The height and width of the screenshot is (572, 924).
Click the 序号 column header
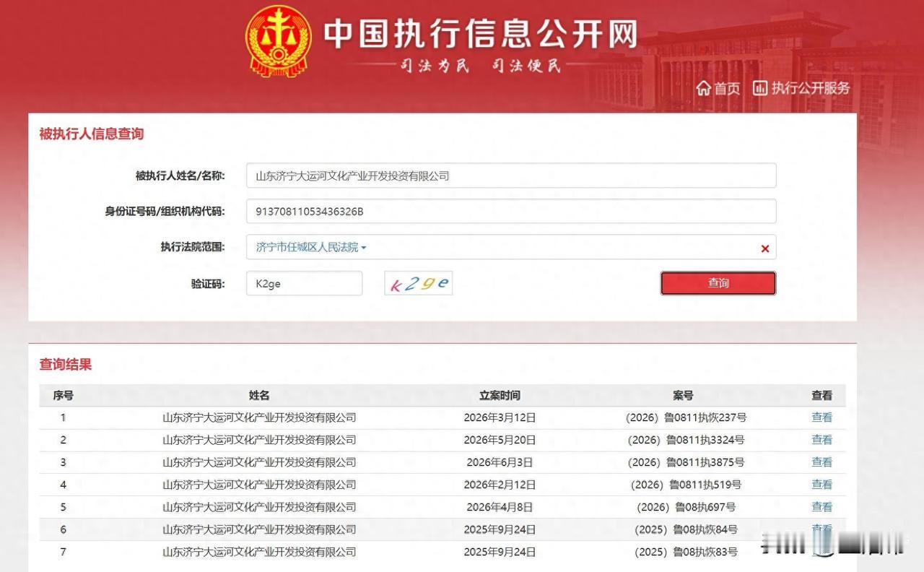tap(63, 395)
